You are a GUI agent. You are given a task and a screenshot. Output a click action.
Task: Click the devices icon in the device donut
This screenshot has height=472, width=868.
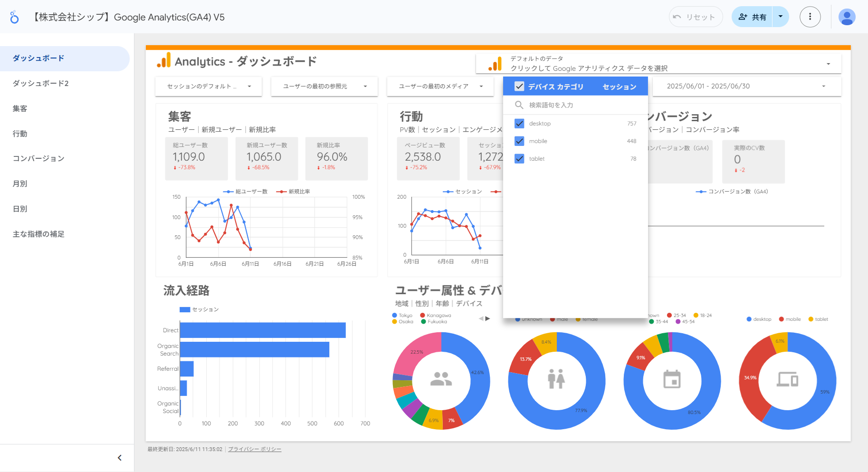coord(787,379)
